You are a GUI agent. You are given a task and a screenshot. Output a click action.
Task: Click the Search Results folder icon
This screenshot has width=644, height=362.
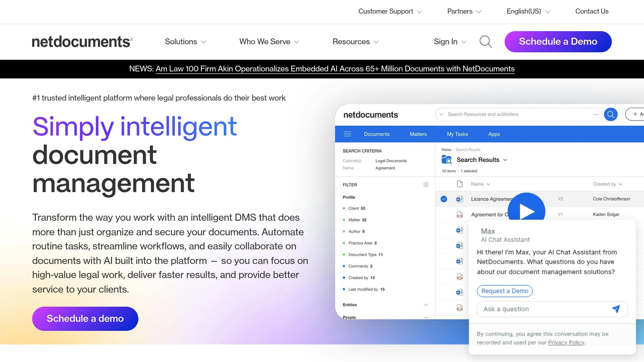tap(447, 160)
